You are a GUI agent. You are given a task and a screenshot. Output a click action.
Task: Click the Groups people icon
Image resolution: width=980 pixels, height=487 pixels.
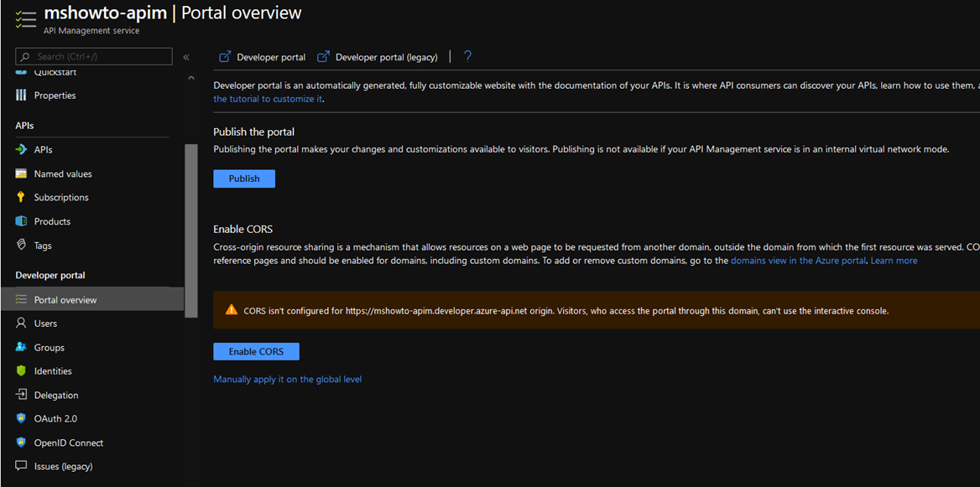coord(21,347)
